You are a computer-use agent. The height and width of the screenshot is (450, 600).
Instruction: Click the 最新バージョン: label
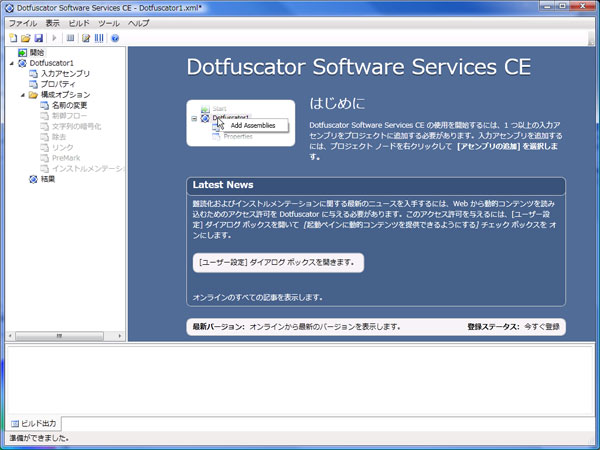tap(218, 327)
